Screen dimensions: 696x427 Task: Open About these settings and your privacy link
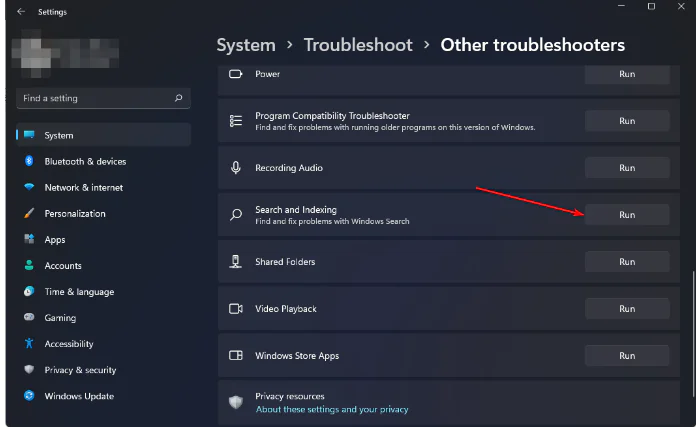click(332, 409)
